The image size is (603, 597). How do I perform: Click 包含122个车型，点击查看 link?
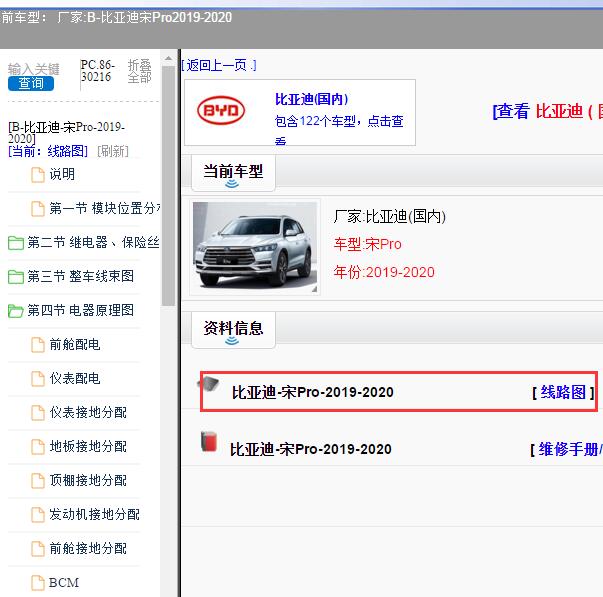coord(339,128)
